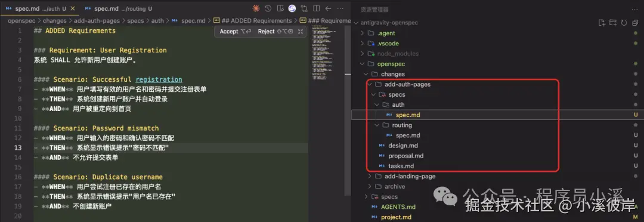The height and width of the screenshot is (222, 644).
Task: Refresh the explorer file tree
Action: (x=624, y=23)
